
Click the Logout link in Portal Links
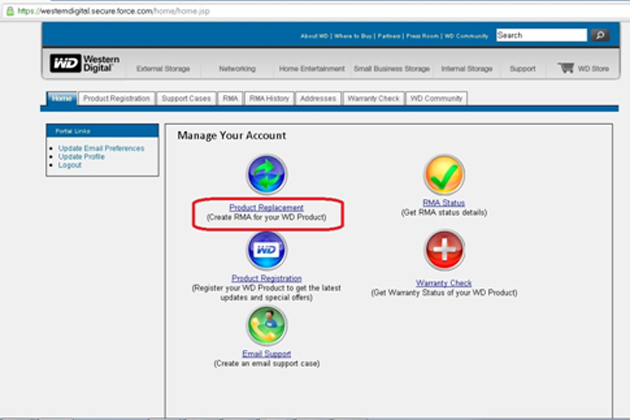pyautogui.click(x=70, y=165)
